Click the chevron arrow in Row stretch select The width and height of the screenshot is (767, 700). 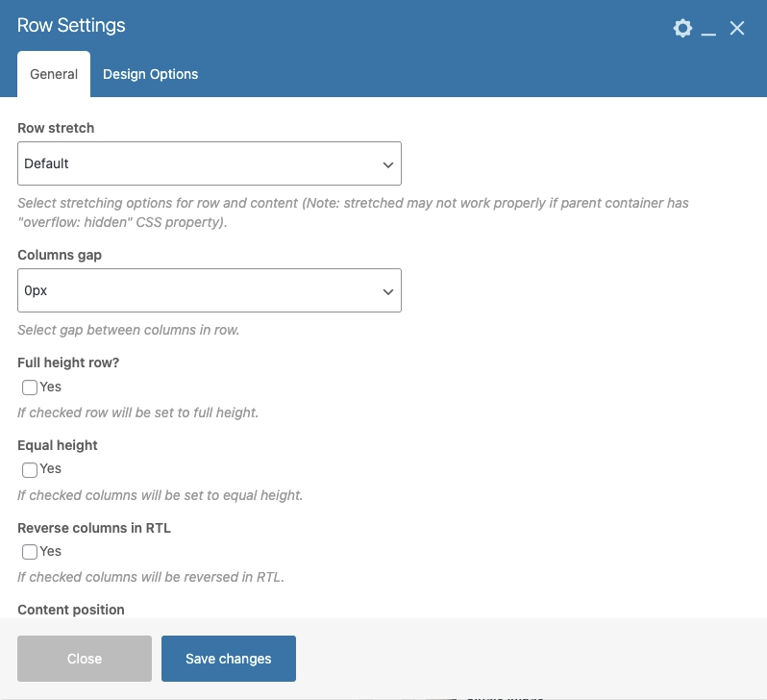click(x=388, y=164)
